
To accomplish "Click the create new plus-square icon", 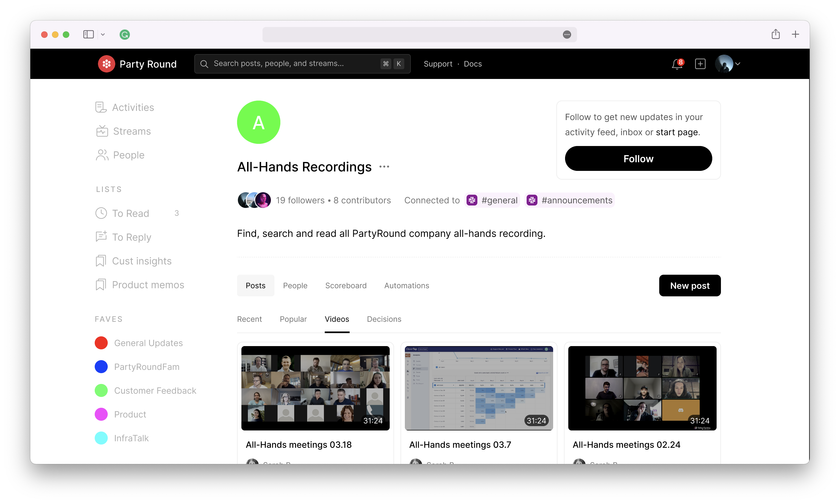I will pos(700,64).
